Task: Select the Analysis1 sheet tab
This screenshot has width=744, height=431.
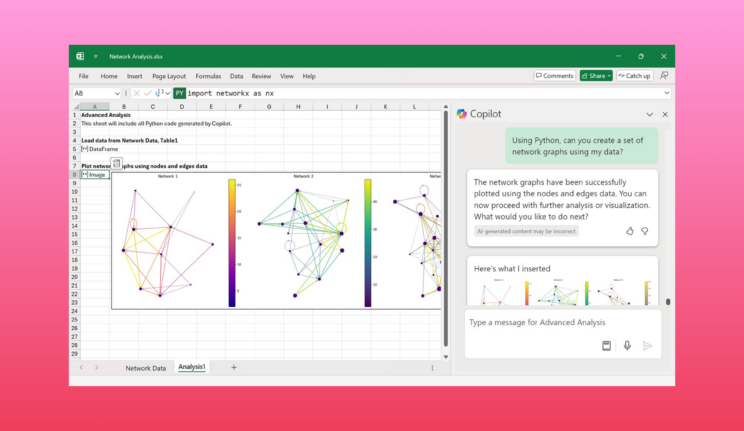Action: [192, 367]
